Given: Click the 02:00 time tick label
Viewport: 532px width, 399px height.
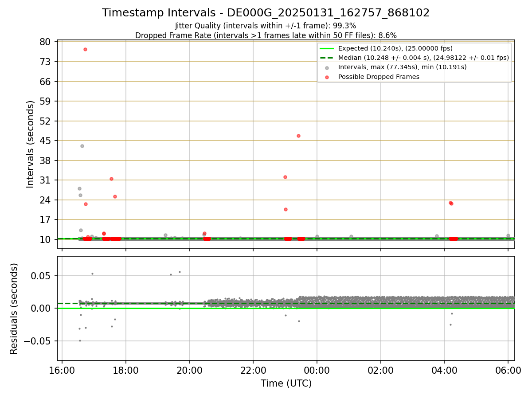Looking at the screenshot, I should (381, 370).
